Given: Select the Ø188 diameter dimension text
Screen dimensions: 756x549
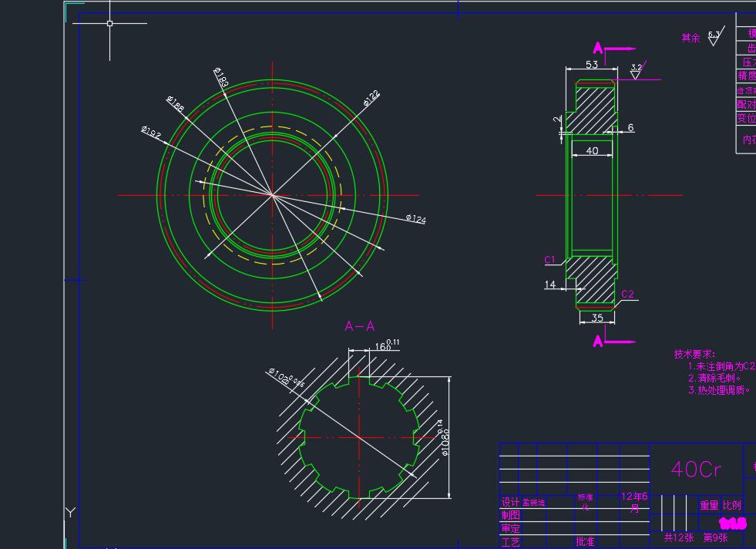Looking at the screenshot, I should click(x=176, y=104).
